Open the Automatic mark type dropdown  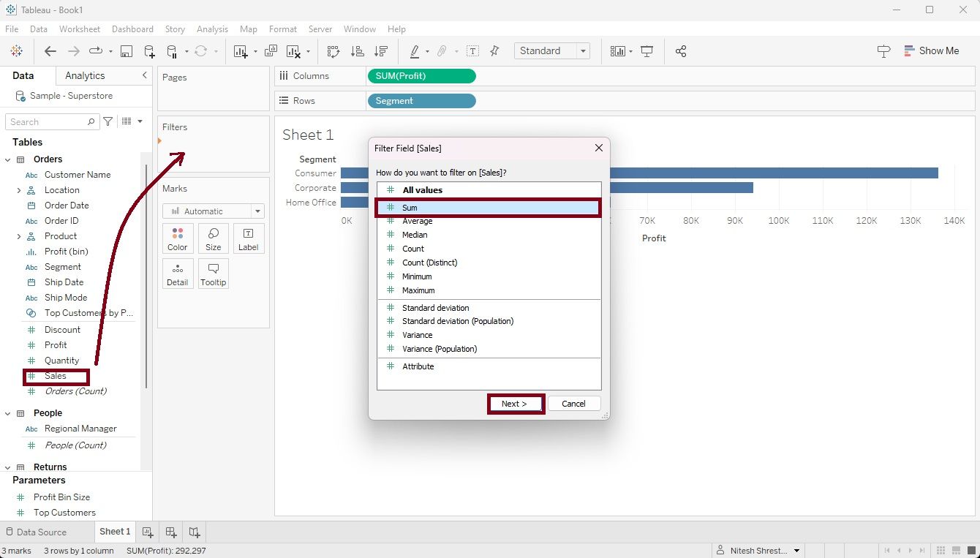tap(214, 211)
